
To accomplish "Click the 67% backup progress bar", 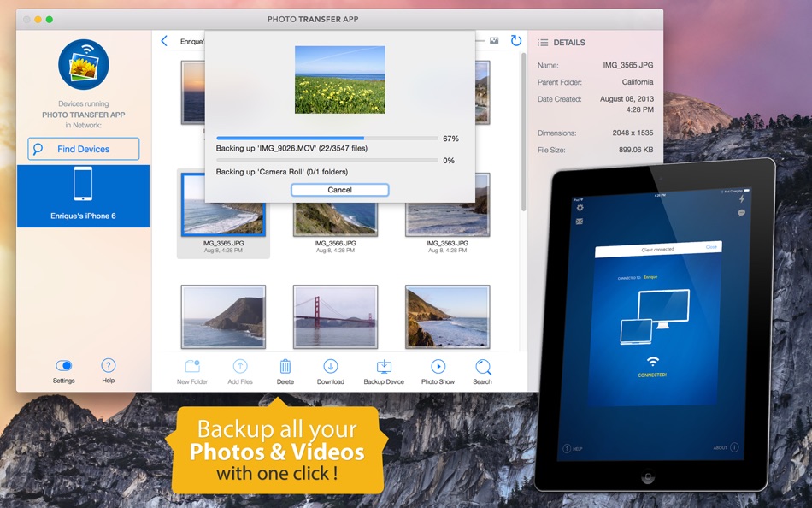I will [325, 138].
